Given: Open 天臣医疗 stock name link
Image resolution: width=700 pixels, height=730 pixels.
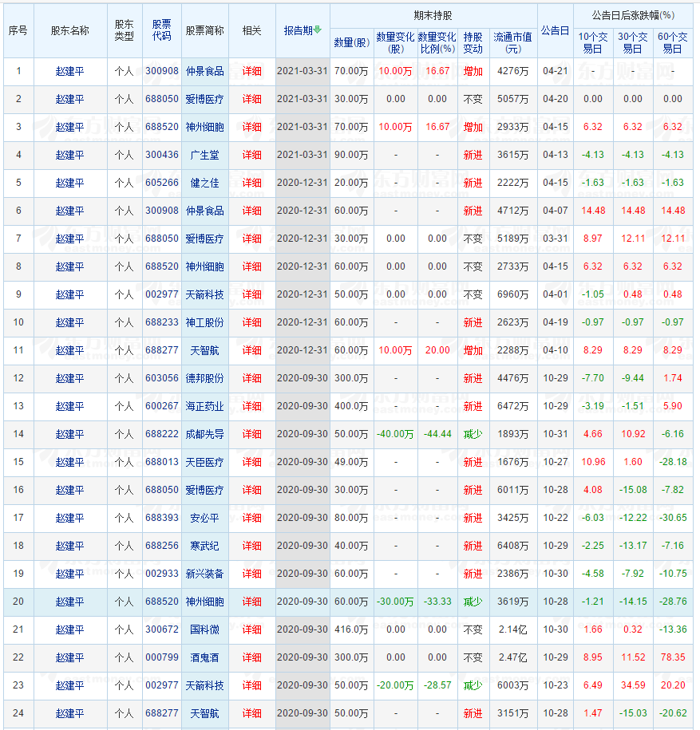Looking at the screenshot, I should point(204,462).
